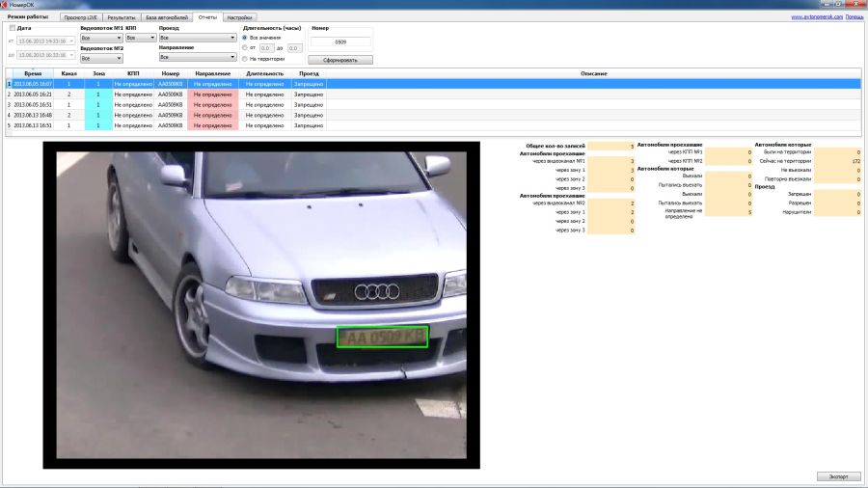
Task: Click the Сформировать button
Action: coord(340,60)
